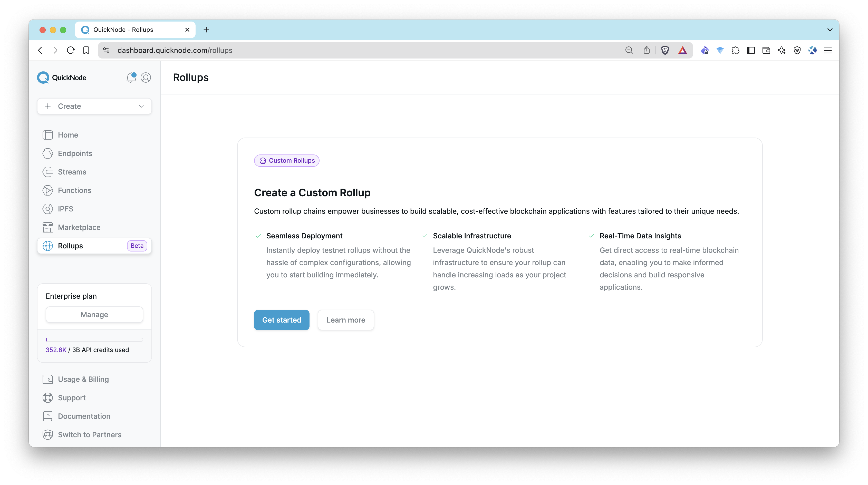Select the QuickNode - Rollups browser tab
The image size is (868, 485).
click(135, 30)
